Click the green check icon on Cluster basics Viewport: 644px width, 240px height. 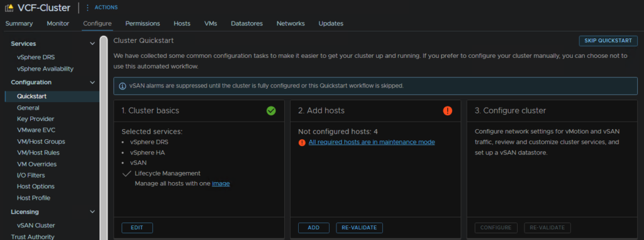(x=271, y=111)
